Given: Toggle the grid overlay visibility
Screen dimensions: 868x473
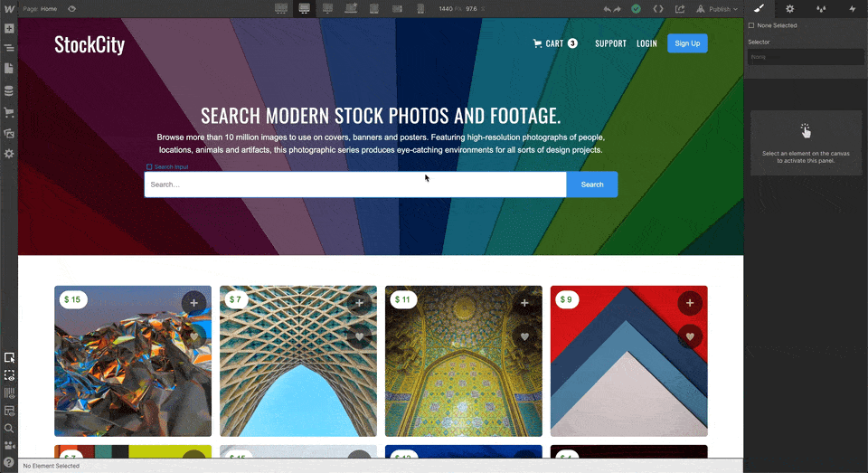Looking at the screenshot, I should coord(9,393).
